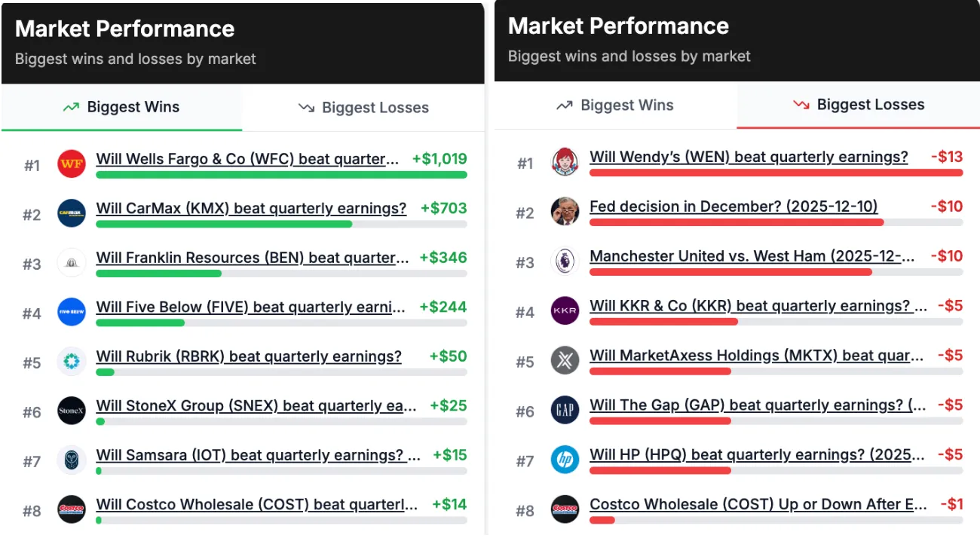Switch to Biggest Wins tab in left panel

click(122, 107)
